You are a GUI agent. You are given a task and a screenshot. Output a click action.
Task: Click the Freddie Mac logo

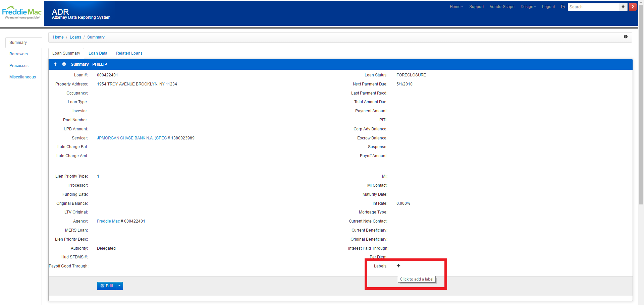22,12
